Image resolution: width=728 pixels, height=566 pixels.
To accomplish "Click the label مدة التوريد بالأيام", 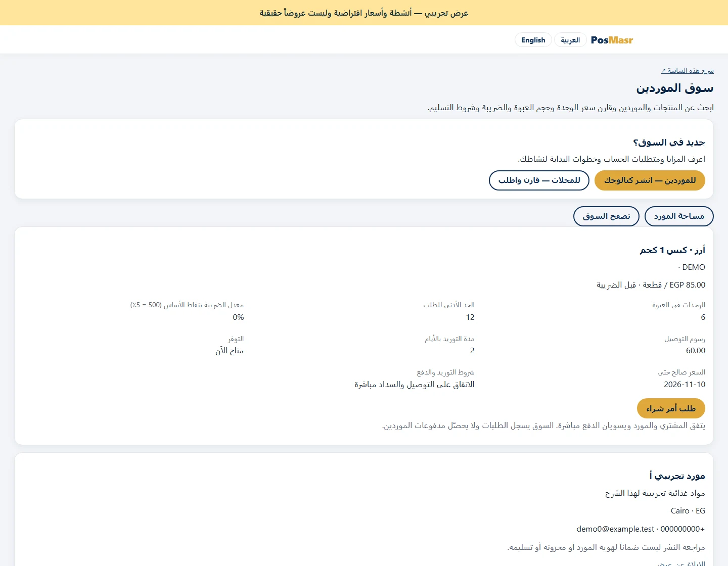I will coord(449,339).
